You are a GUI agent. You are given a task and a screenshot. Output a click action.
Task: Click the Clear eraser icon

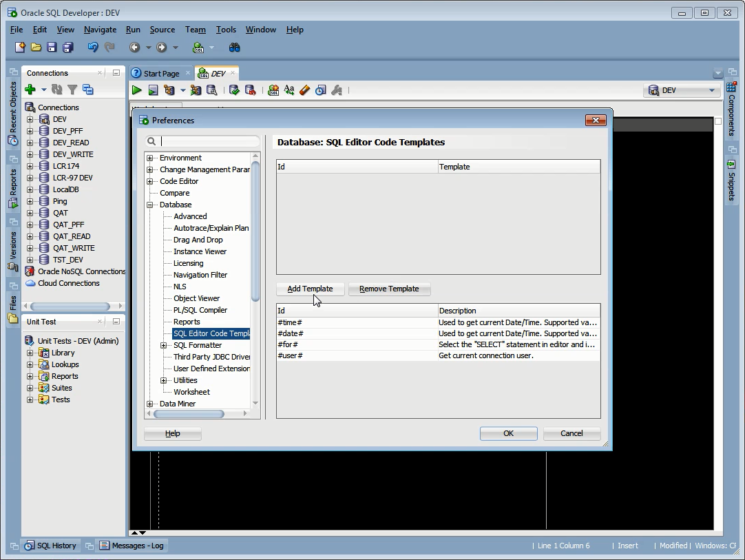pos(304,90)
